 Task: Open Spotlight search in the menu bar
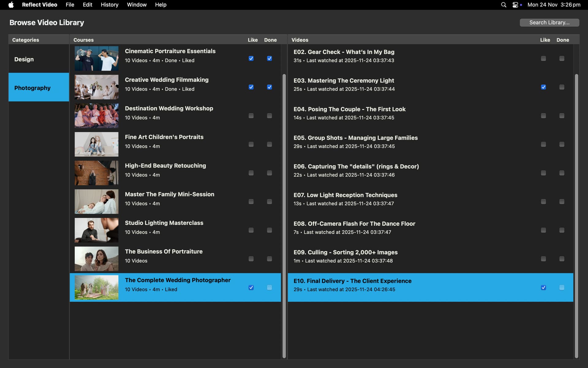(503, 5)
